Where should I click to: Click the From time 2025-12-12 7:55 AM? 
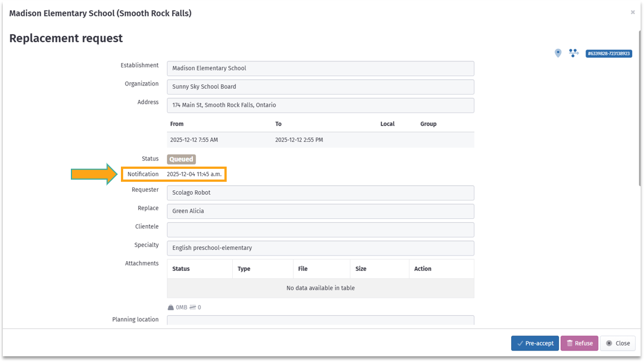(x=194, y=140)
